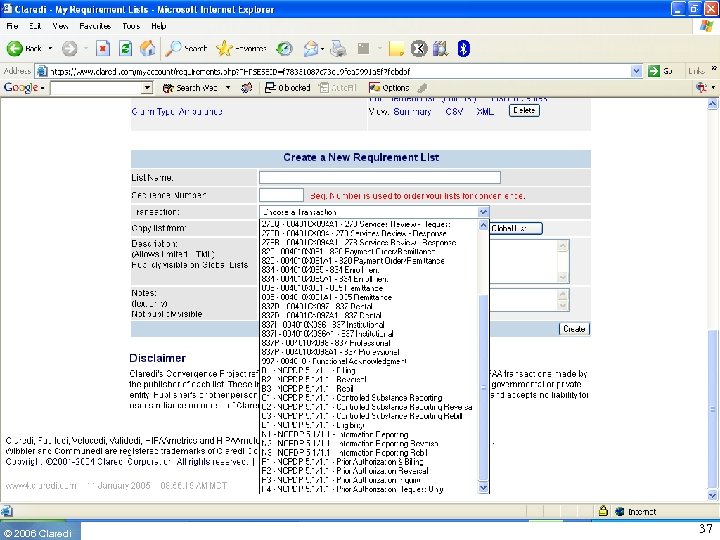720x540 pixels.
Task: Click the yellow note toolbar icon
Action: pyautogui.click(x=396, y=48)
